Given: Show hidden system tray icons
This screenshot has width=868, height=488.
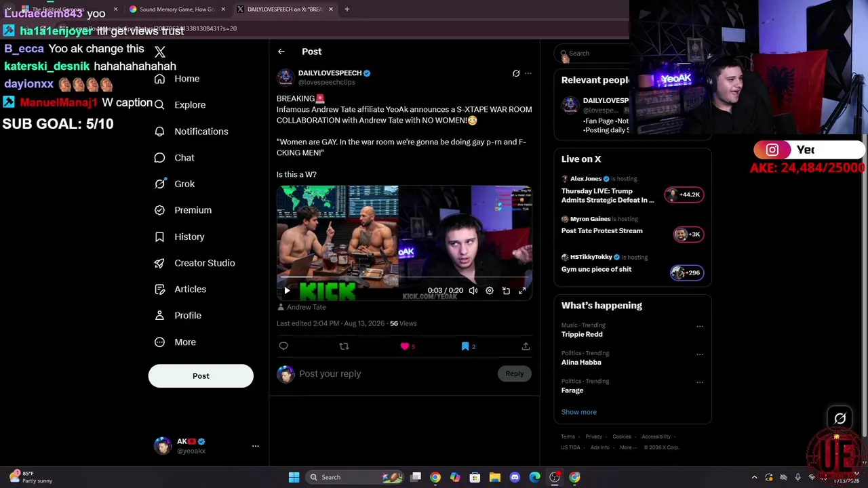Looking at the screenshot, I should 754,477.
